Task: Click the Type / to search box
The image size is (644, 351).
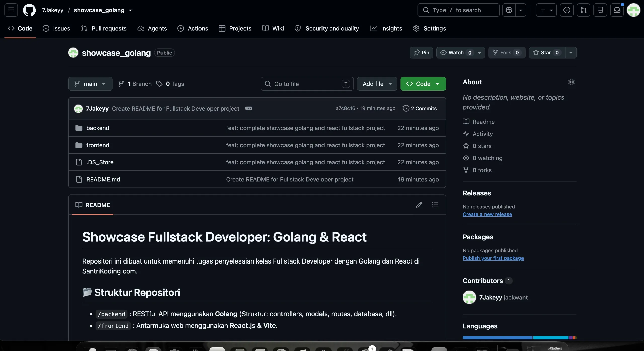Action: point(458,10)
